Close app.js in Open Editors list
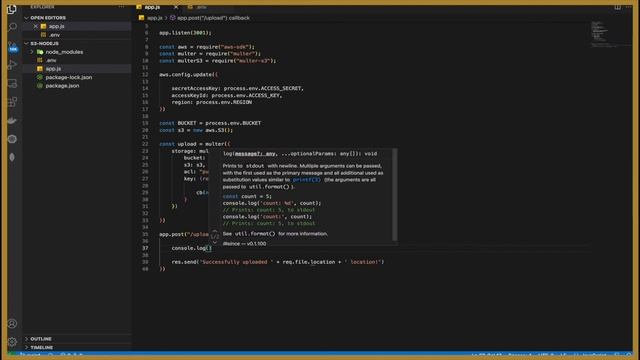The height and width of the screenshot is (360, 640). [36, 26]
